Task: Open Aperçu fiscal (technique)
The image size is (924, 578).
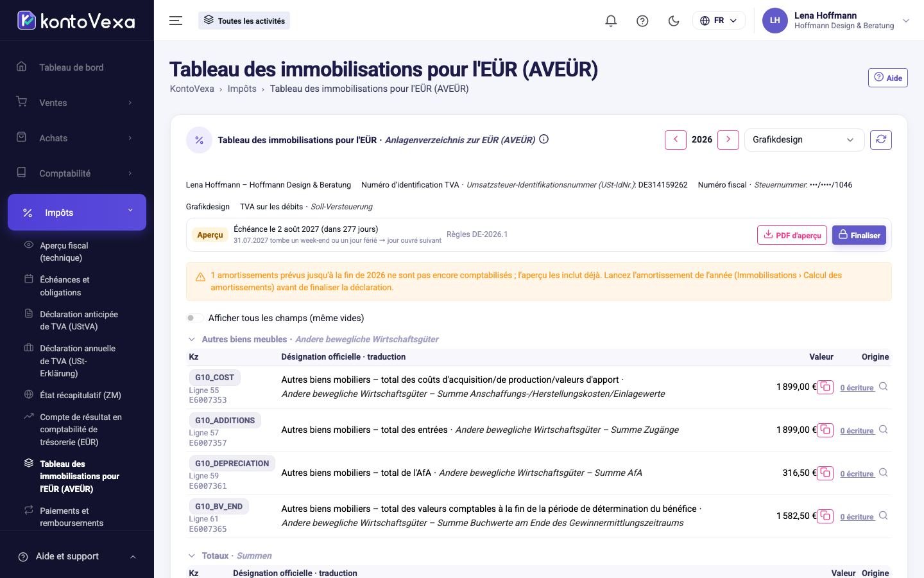Action: click(77, 252)
